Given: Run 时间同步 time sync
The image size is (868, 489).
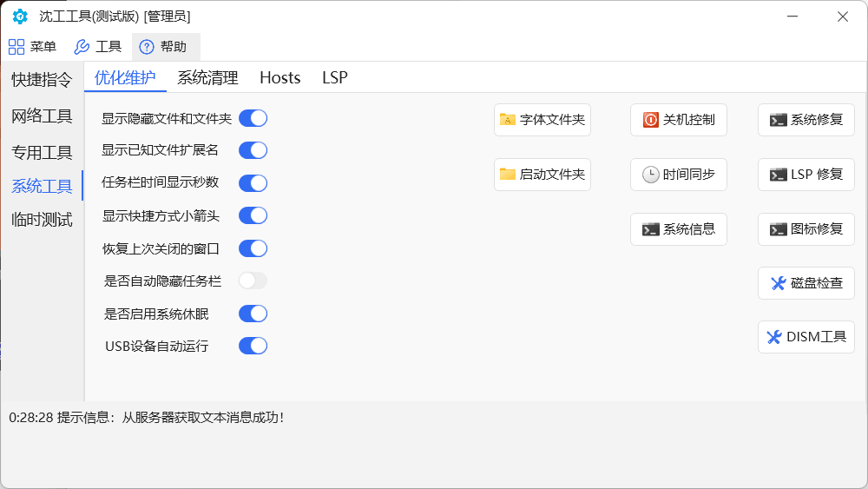Looking at the screenshot, I should [x=679, y=175].
